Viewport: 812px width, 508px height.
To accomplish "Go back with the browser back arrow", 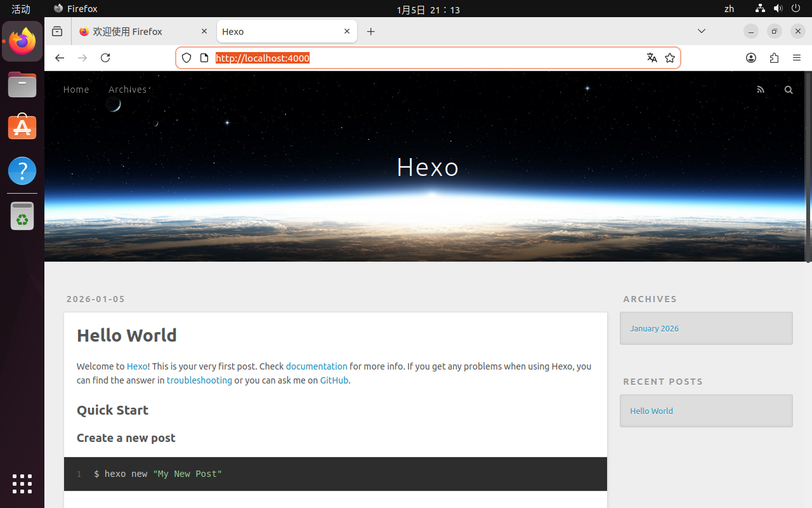I will click(x=60, y=58).
